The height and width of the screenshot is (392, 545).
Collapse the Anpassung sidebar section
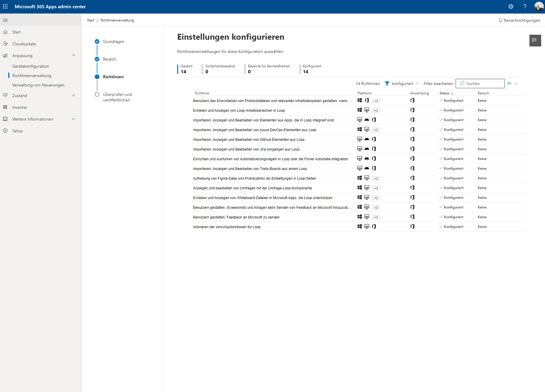click(x=74, y=55)
